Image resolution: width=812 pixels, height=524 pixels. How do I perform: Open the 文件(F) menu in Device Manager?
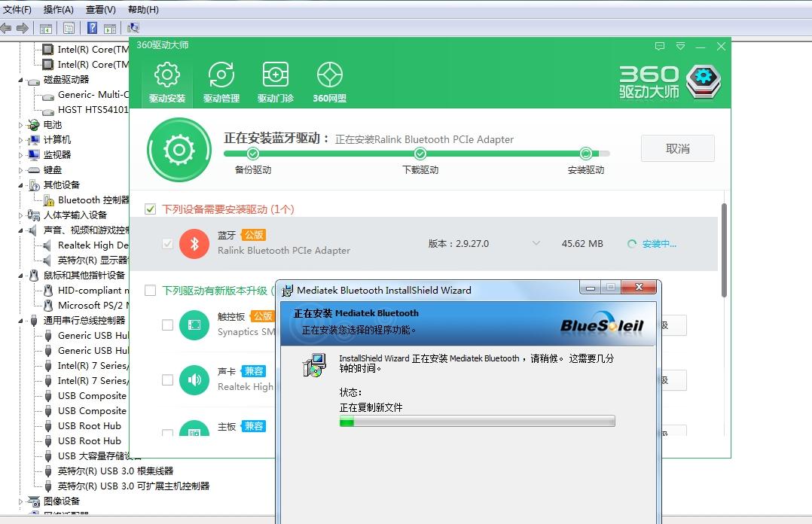pyautogui.click(x=17, y=9)
